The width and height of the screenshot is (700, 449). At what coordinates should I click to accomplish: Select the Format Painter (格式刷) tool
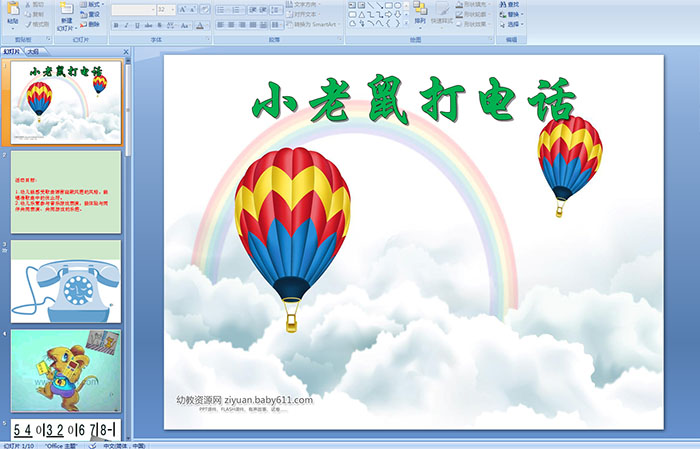[x=38, y=24]
